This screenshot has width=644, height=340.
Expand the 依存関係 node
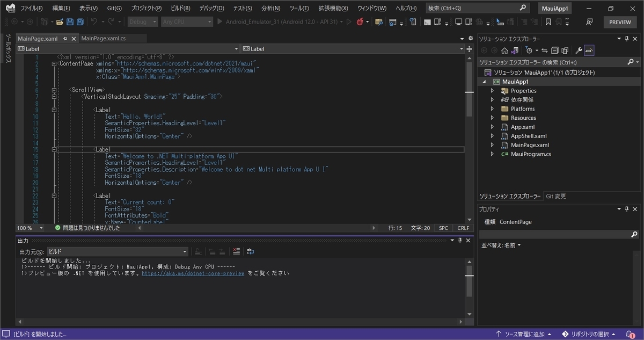pos(492,100)
